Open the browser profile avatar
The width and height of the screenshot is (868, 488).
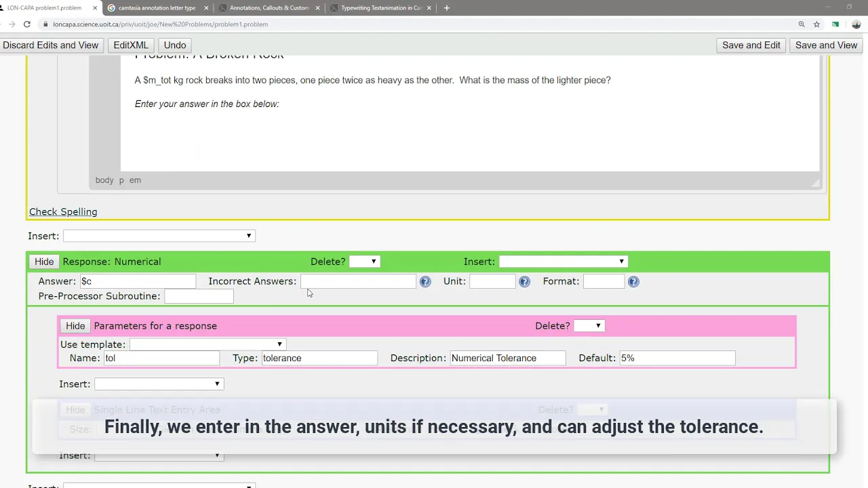click(x=856, y=24)
